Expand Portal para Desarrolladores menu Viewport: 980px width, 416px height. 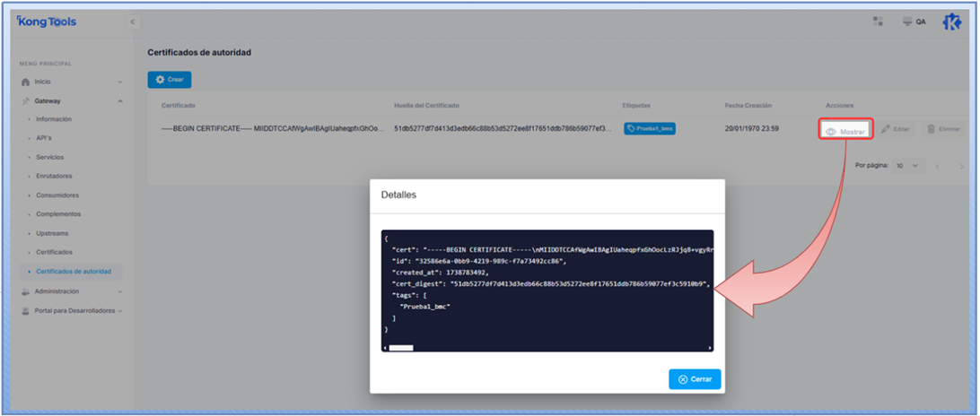120,311
